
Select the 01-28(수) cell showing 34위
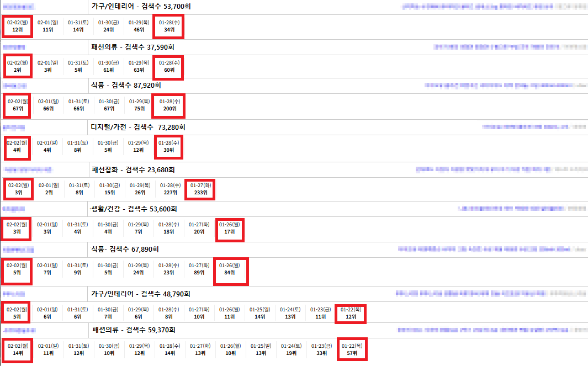coord(169,26)
